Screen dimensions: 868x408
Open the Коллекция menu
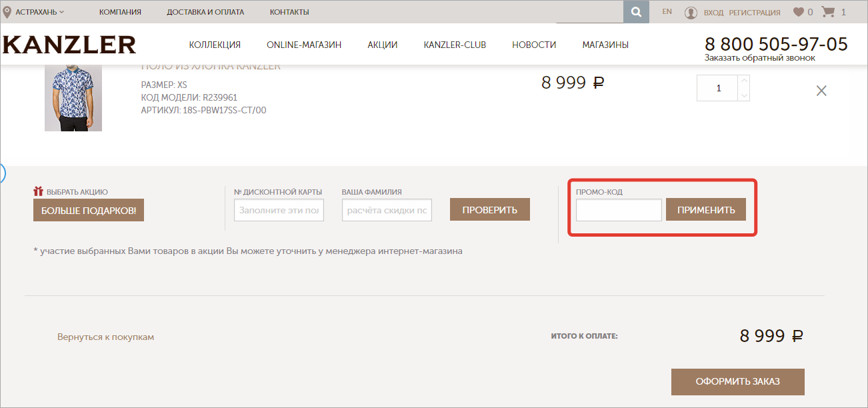click(215, 45)
